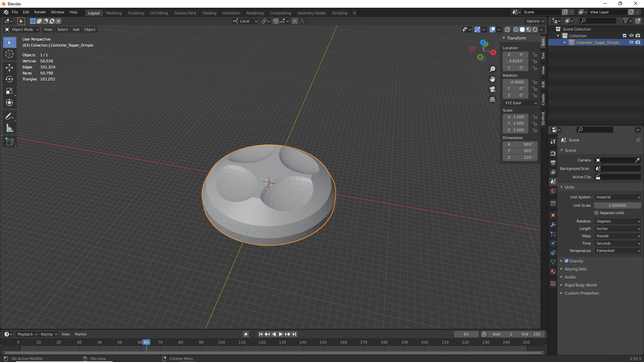Select the Measure ruler tool
Screen dimensions: 644x362
9,128
